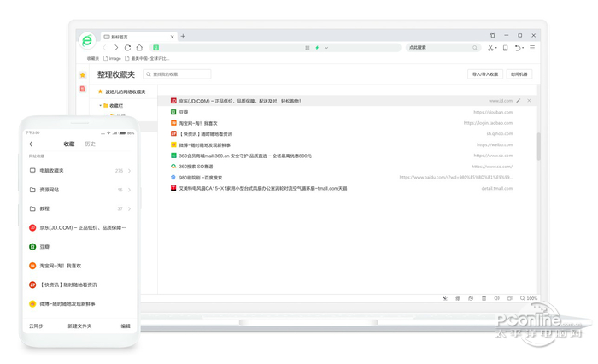Click the pin icon in status bar
Image resolution: width=598 pixels, height=364 pixels.
point(445,298)
